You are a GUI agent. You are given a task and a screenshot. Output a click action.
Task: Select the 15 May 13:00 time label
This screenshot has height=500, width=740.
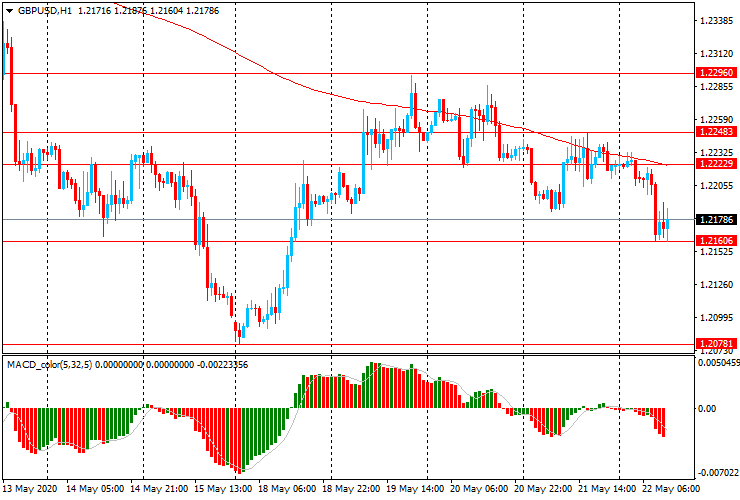click(x=223, y=488)
